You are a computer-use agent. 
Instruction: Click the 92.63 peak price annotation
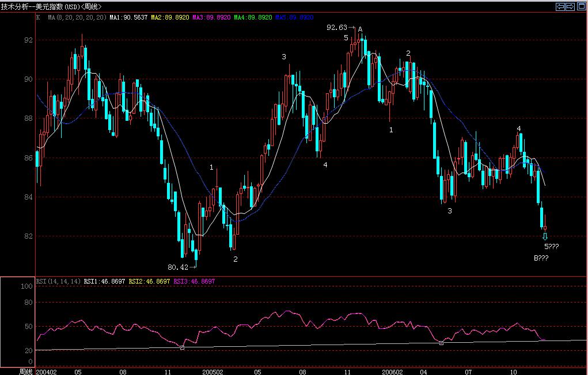[x=336, y=26]
